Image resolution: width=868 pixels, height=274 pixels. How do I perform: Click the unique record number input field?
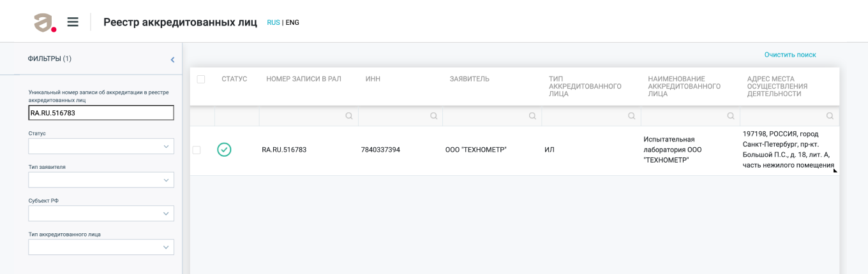pos(101,113)
